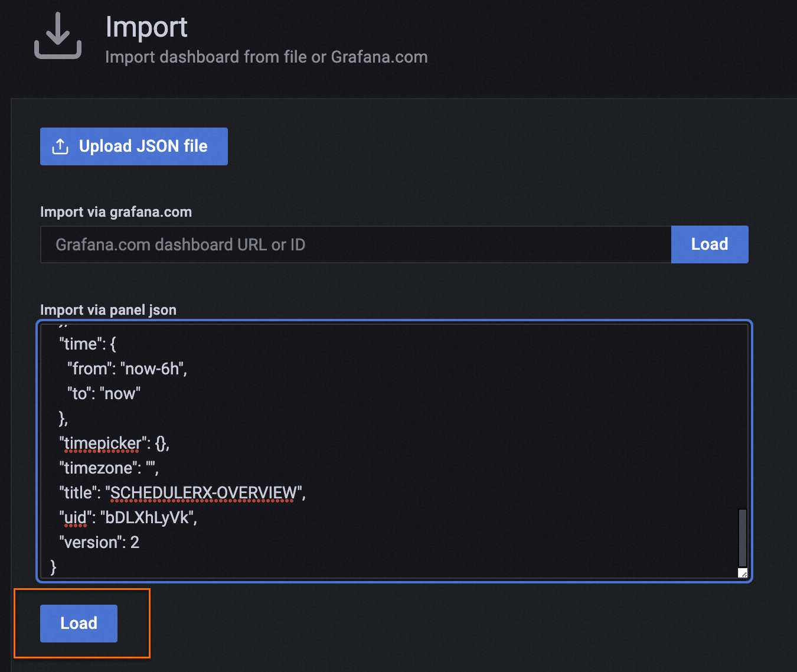Click the final closing brace in JSON
Image resolution: width=797 pixels, height=672 pixels.
(54, 567)
